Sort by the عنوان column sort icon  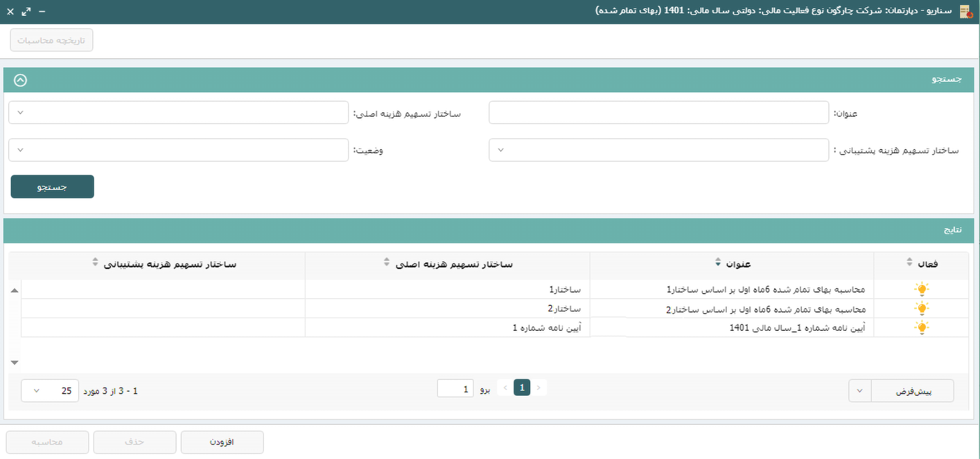point(718,262)
